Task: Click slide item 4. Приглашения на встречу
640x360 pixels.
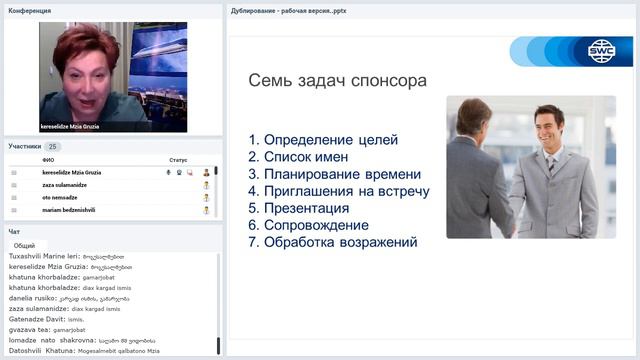Action: 339,191
